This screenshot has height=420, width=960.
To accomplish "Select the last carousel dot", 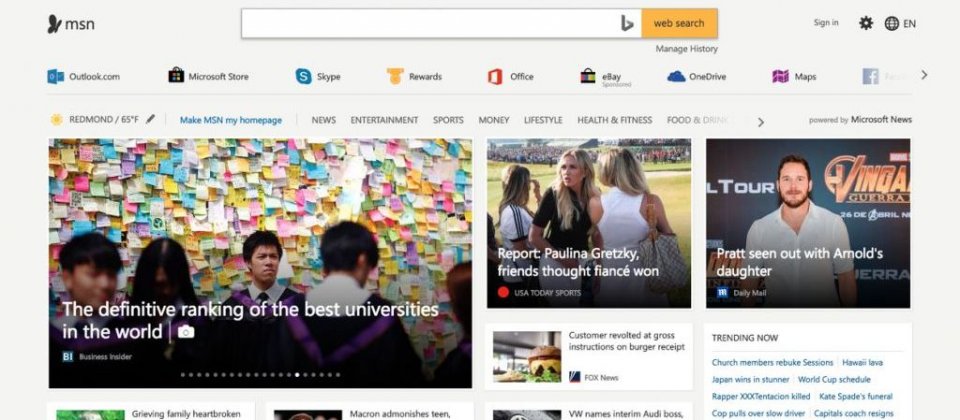I will tap(337, 375).
